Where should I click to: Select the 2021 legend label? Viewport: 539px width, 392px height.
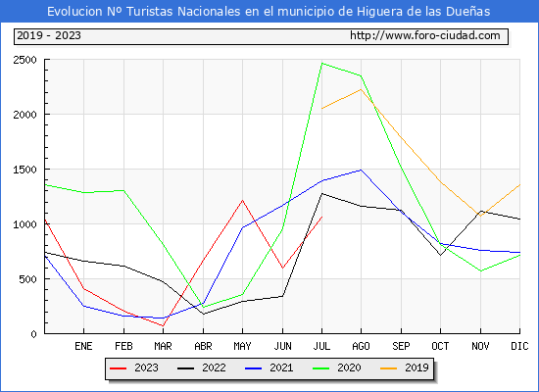click(281, 367)
